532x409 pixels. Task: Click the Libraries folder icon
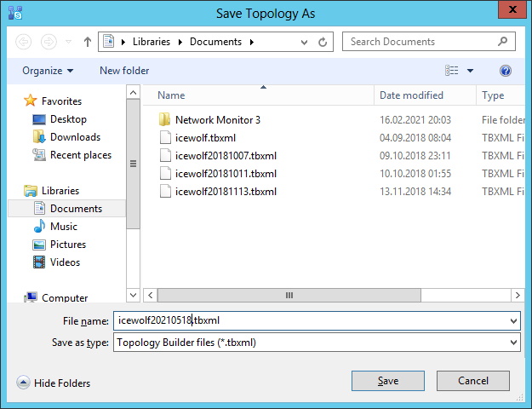30,191
